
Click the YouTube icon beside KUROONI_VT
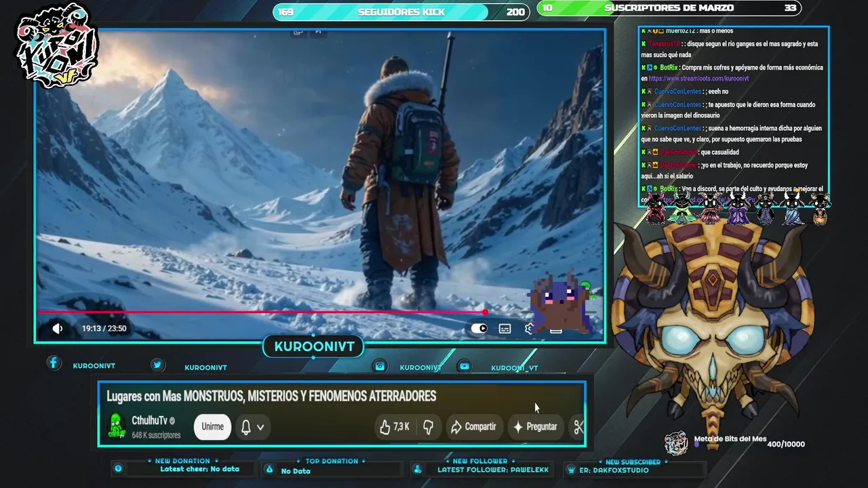pos(465,366)
